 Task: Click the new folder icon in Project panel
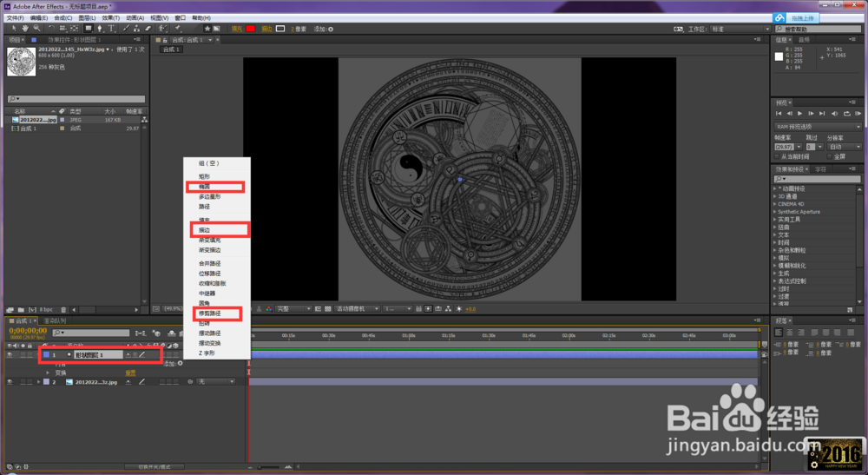click(x=21, y=309)
